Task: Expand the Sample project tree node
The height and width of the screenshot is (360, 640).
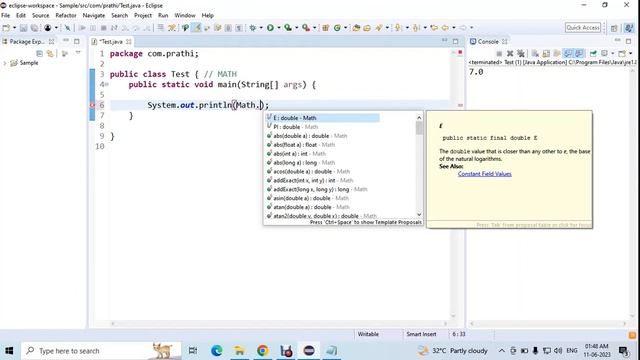Action: point(5,63)
